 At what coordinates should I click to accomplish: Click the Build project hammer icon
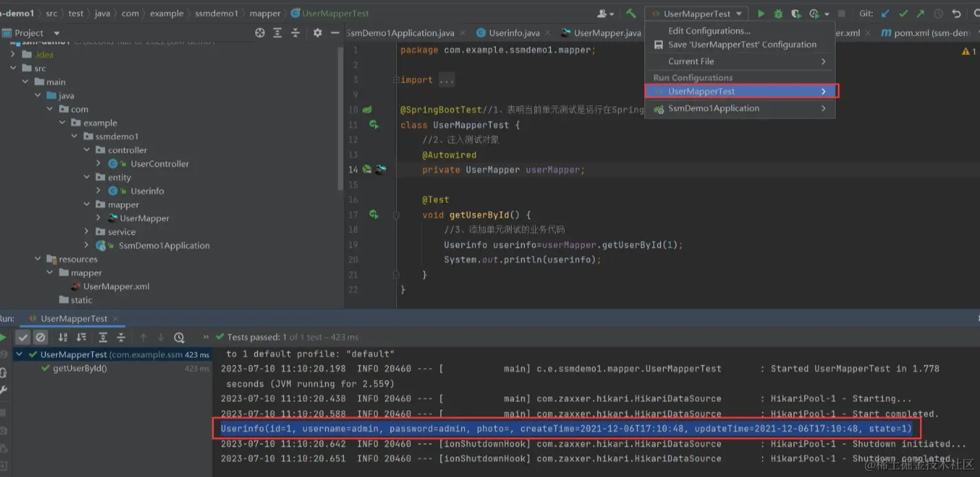[631, 14]
